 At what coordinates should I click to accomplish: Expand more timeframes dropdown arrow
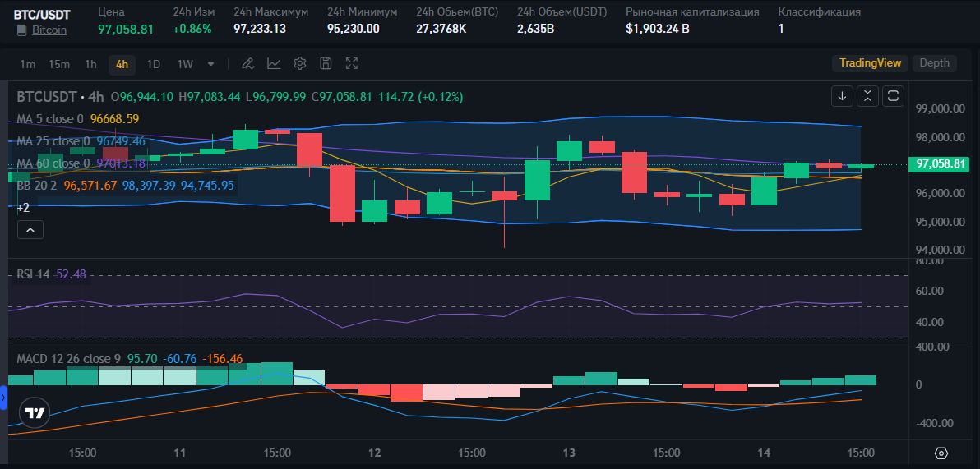(211, 64)
